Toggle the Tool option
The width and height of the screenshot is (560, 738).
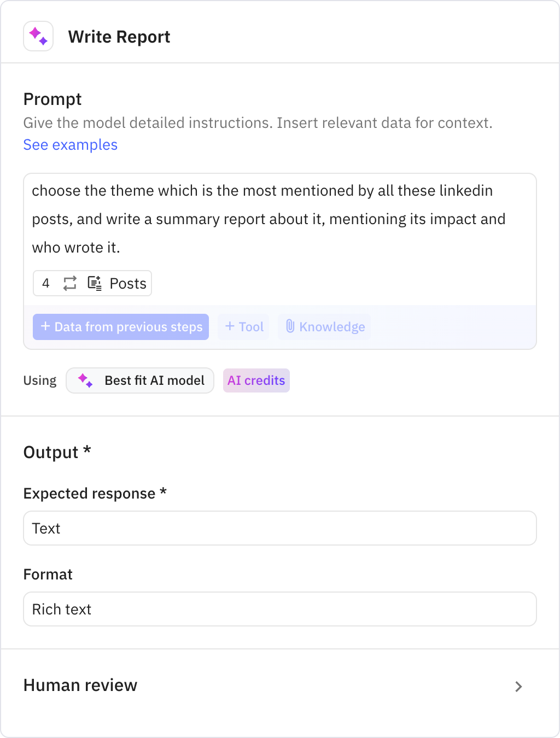(x=243, y=327)
